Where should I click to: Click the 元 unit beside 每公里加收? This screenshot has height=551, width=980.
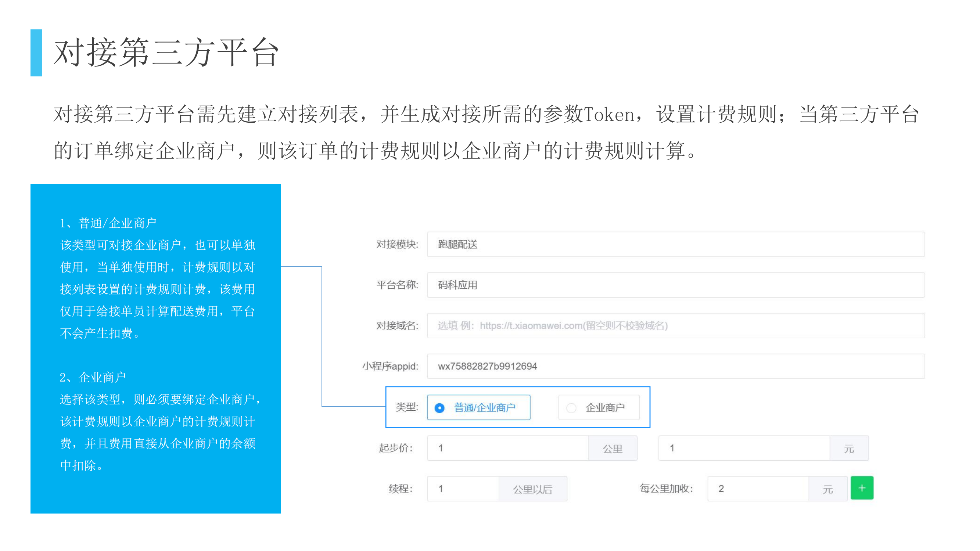828,489
